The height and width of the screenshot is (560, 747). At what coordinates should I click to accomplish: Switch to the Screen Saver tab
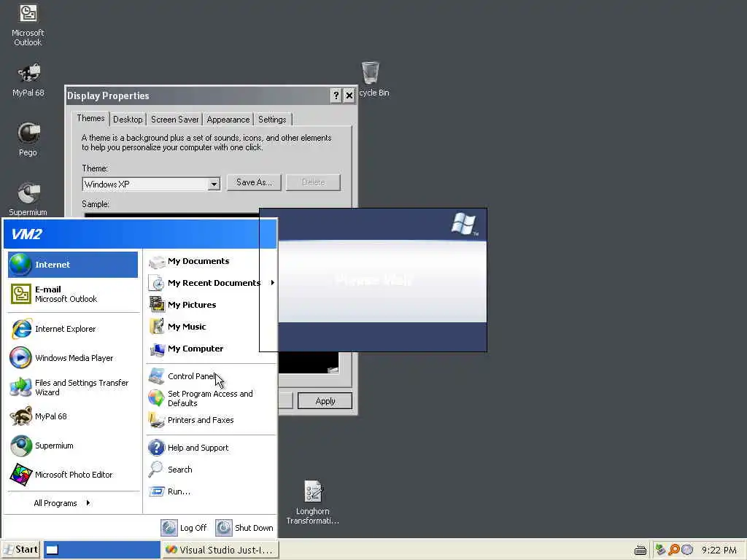(175, 120)
